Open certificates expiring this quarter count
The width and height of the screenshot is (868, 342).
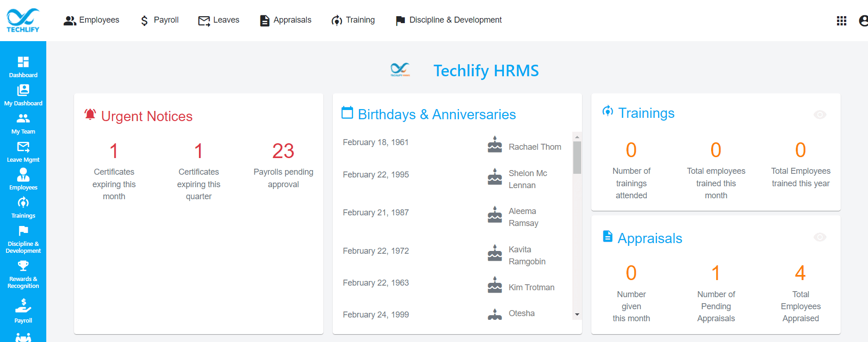point(198,151)
